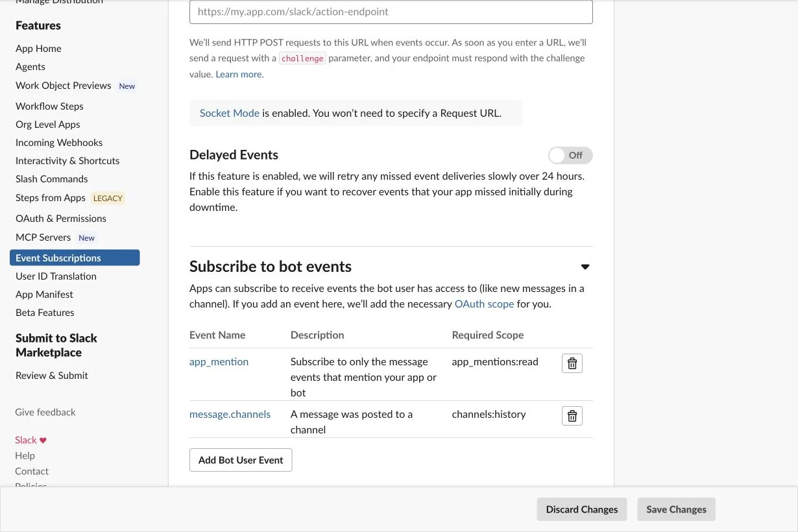Toggle the Delayed Events switch

pyautogui.click(x=570, y=155)
